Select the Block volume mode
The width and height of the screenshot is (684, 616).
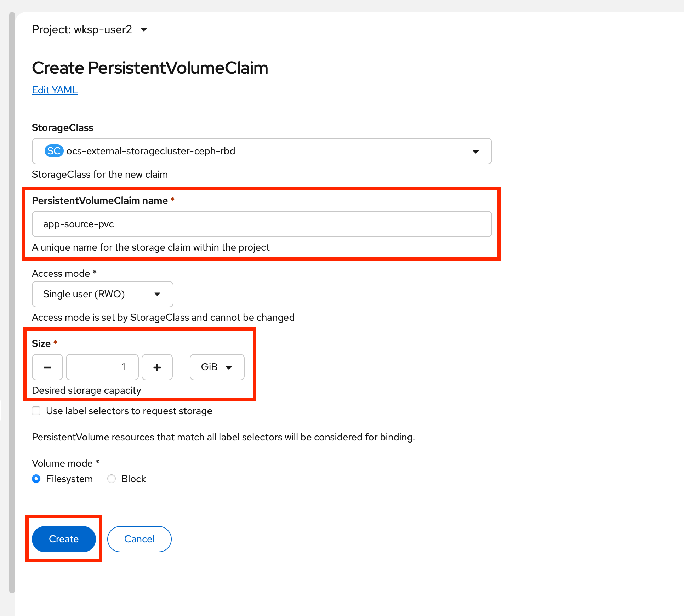112,479
